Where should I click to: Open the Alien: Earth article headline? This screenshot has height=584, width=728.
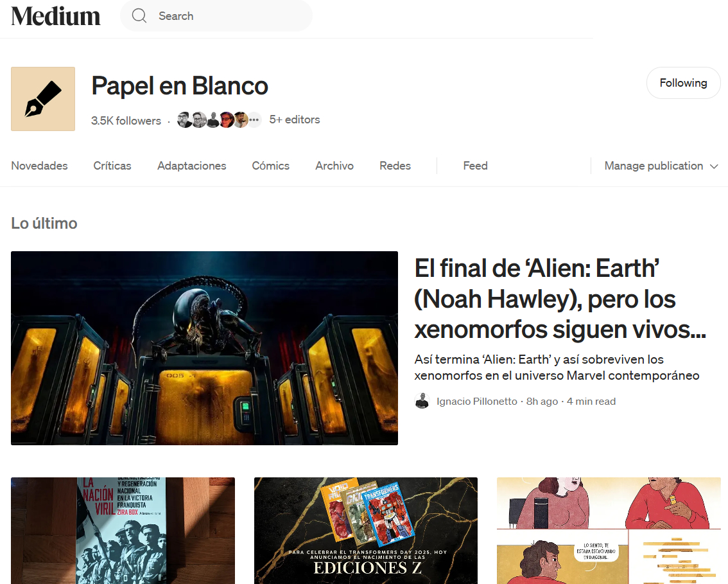click(x=560, y=299)
